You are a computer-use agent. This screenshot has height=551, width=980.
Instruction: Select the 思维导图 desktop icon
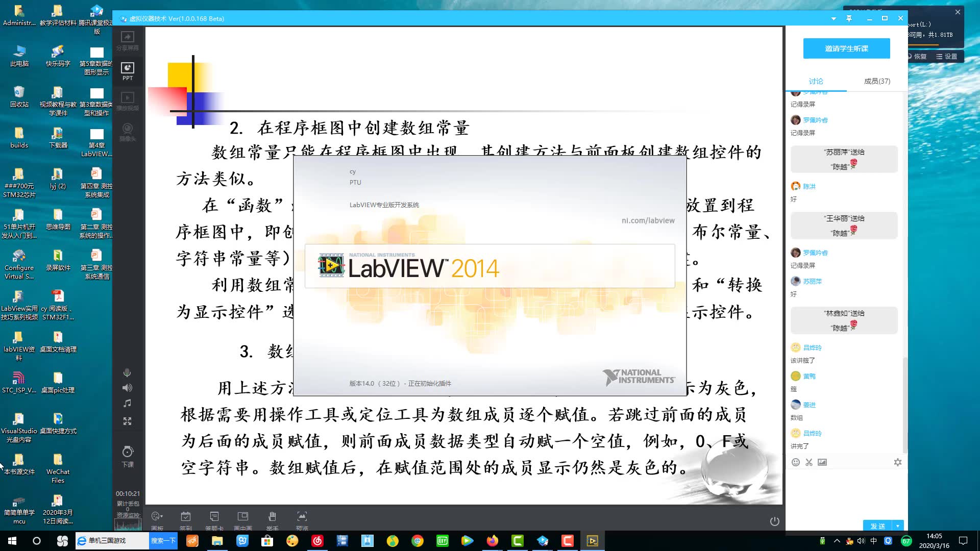point(58,219)
